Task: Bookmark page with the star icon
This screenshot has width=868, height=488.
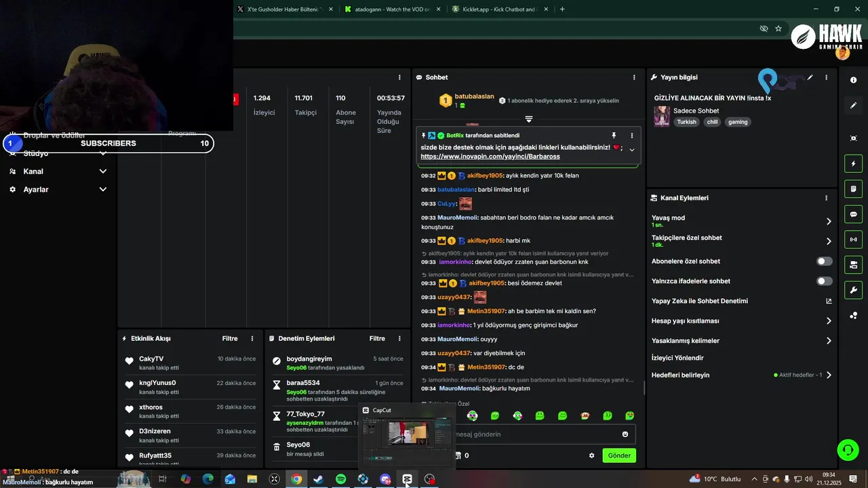Action: (x=778, y=28)
